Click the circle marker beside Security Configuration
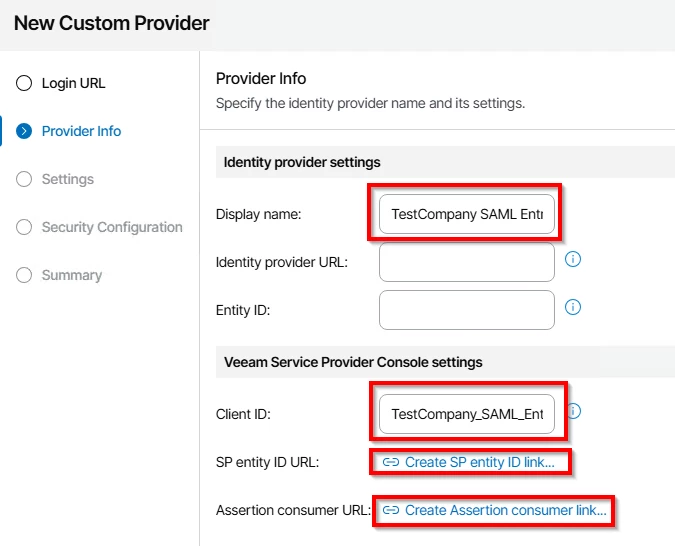 (x=24, y=227)
